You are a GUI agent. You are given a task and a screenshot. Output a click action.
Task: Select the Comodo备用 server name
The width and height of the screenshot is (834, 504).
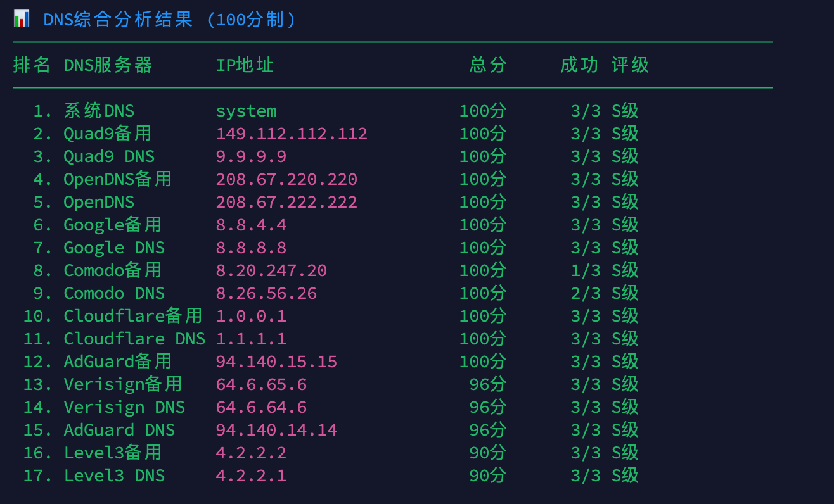pos(113,270)
